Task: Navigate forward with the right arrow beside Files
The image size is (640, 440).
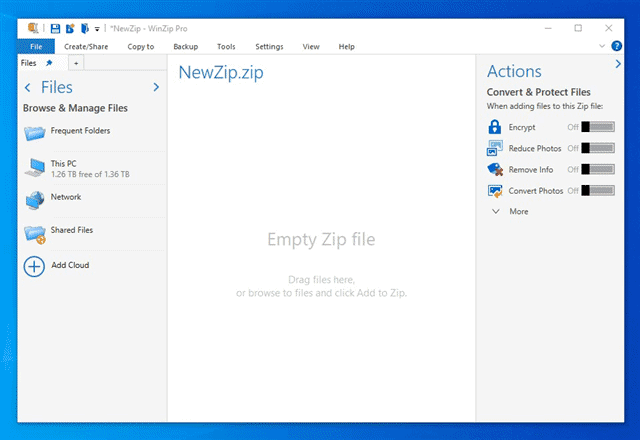Action: (156, 87)
